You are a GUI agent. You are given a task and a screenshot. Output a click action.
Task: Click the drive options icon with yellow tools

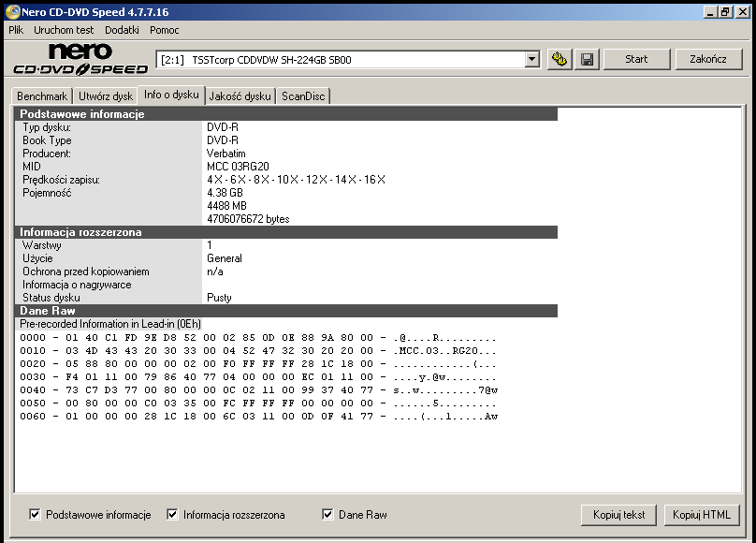560,59
